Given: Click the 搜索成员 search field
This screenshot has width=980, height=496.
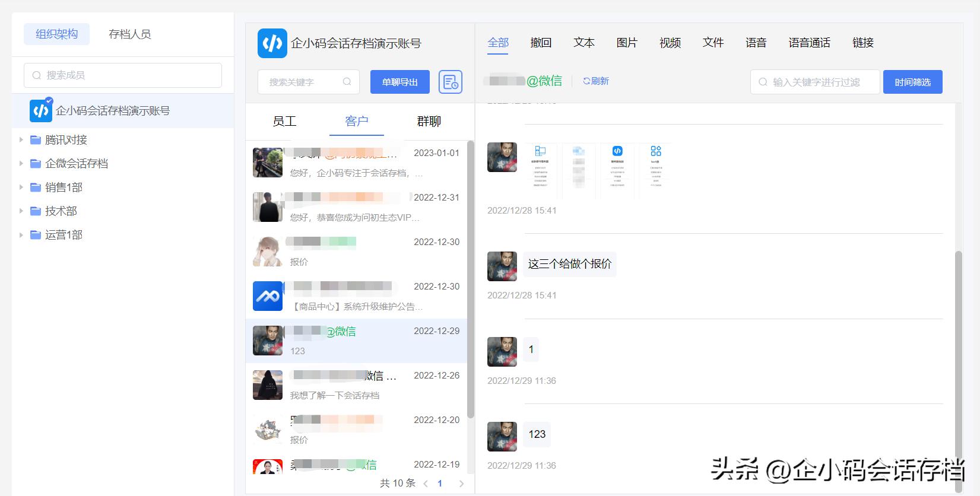Looking at the screenshot, I should [x=123, y=75].
